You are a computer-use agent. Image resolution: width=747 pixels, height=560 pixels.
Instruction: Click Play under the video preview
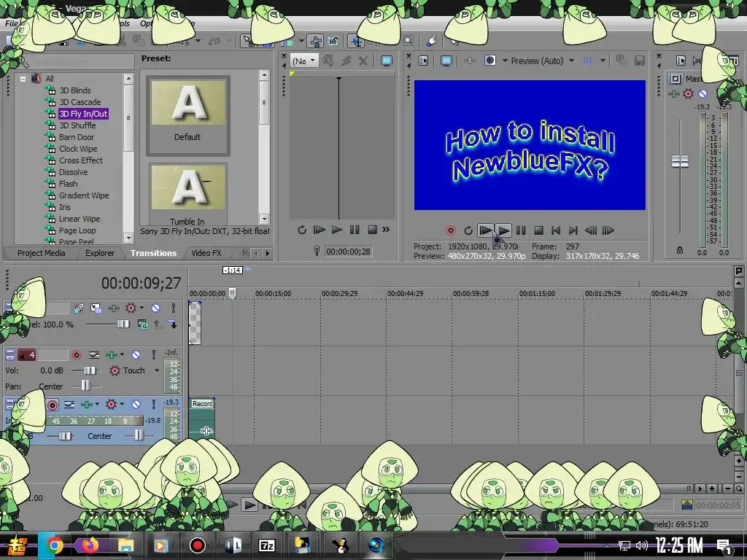pyautogui.click(x=503, y=230)
